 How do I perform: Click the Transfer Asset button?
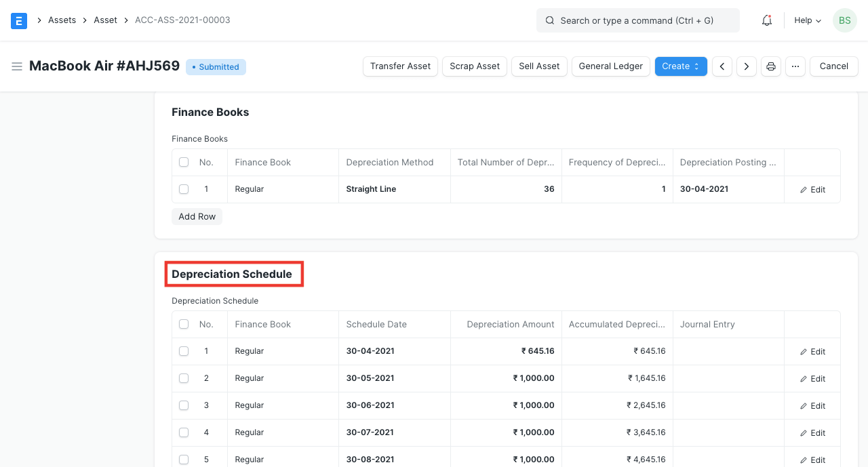400,66
